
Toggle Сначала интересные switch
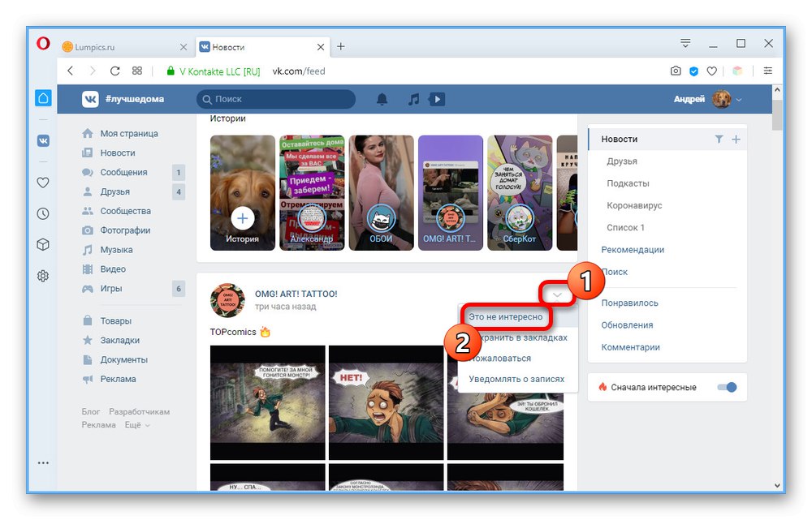pos(727,387)
